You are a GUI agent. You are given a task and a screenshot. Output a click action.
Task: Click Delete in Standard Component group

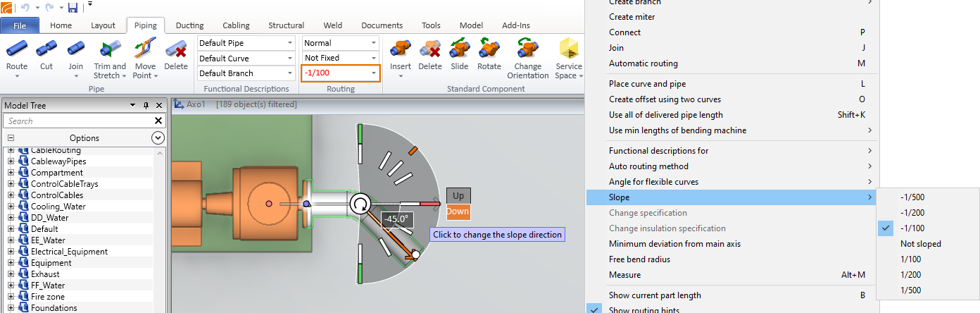tap(430, 55)
